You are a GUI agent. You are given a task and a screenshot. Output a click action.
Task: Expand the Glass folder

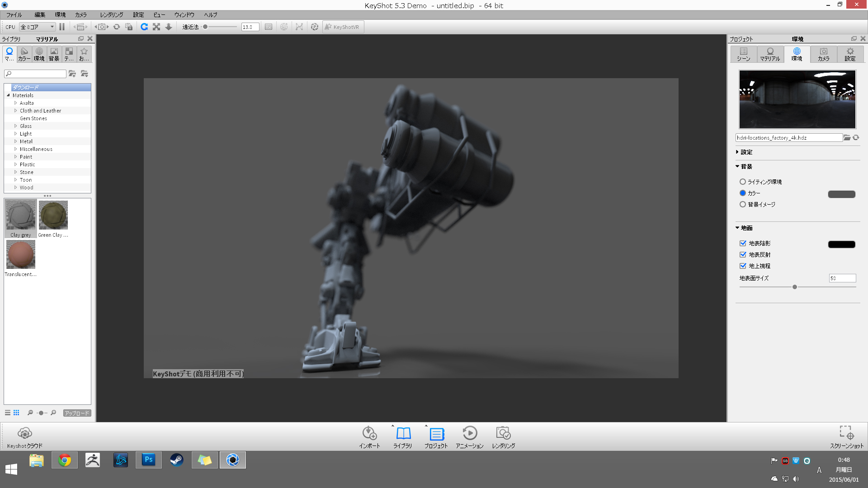[x=15, y=126]
